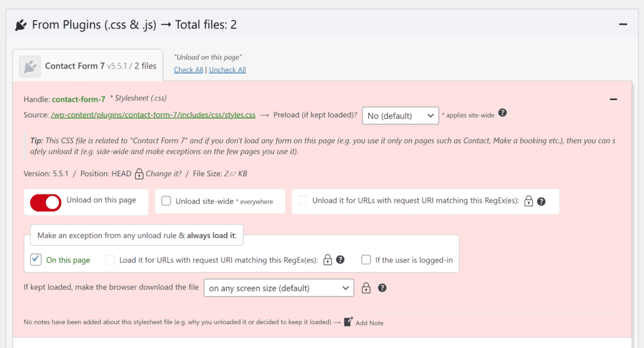Click the File Size 2.67 KB value

236,174
